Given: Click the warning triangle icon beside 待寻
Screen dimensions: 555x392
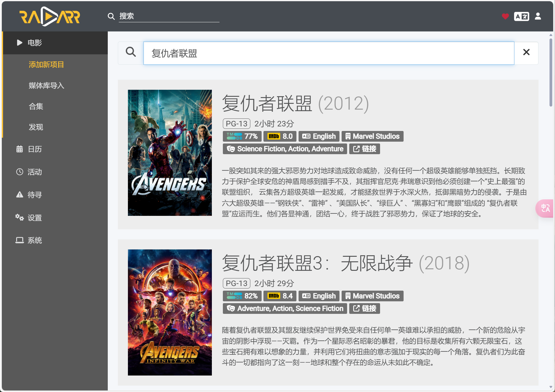Looking at the screenshot, I should pos(20,194).
